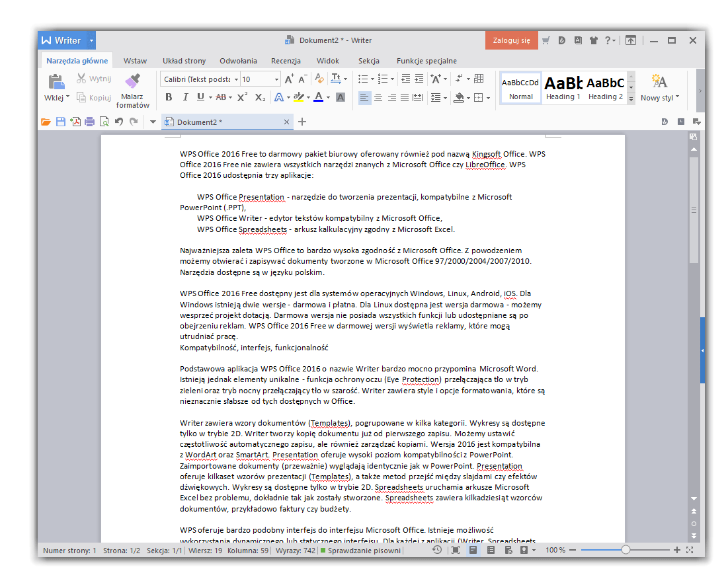This screenshot has height=577, width=728.
Task: Switch to outline view in status bar
Action: [x=491, y=550]
